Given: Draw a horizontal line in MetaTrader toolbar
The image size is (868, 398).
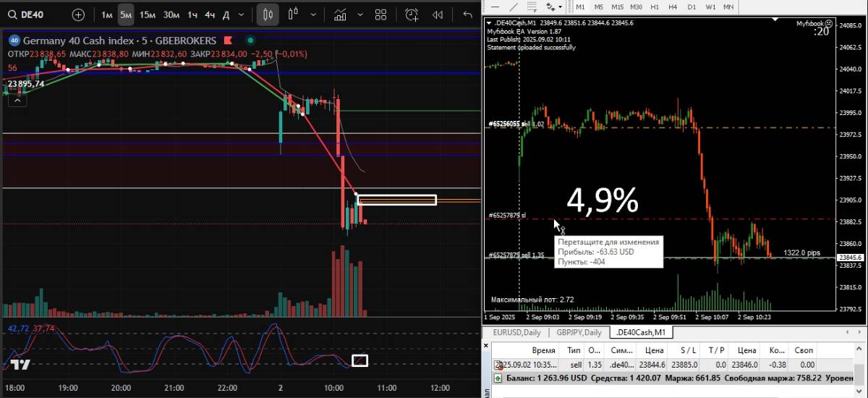Looking at the screenshot, I should pyautogui.click(x=494, y=7).
